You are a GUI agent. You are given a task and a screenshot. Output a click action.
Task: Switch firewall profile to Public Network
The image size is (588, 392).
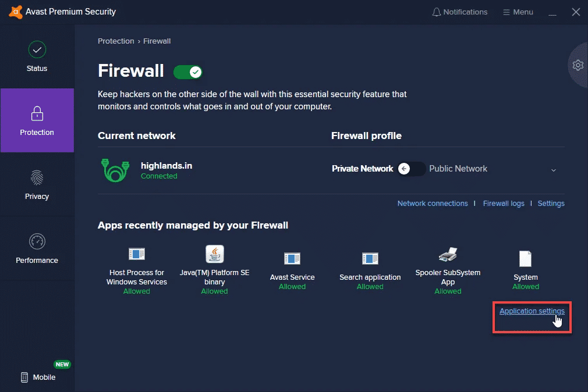click(x=458, y=169)
